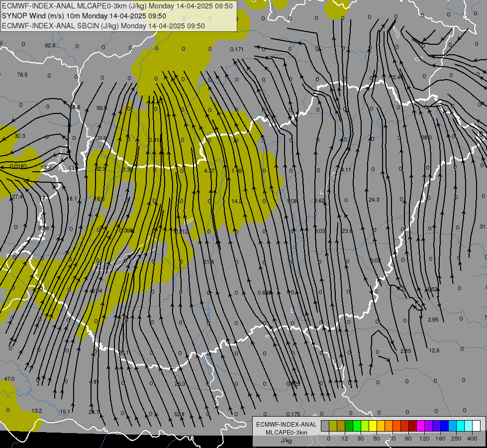Screen dimensions: 487x448
Task: Click the map value 0.925
Action: coord(293,384)
